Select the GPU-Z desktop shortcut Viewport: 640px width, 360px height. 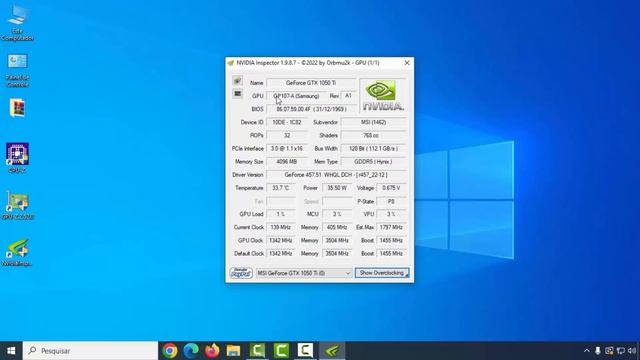click(x=17, y=205)
